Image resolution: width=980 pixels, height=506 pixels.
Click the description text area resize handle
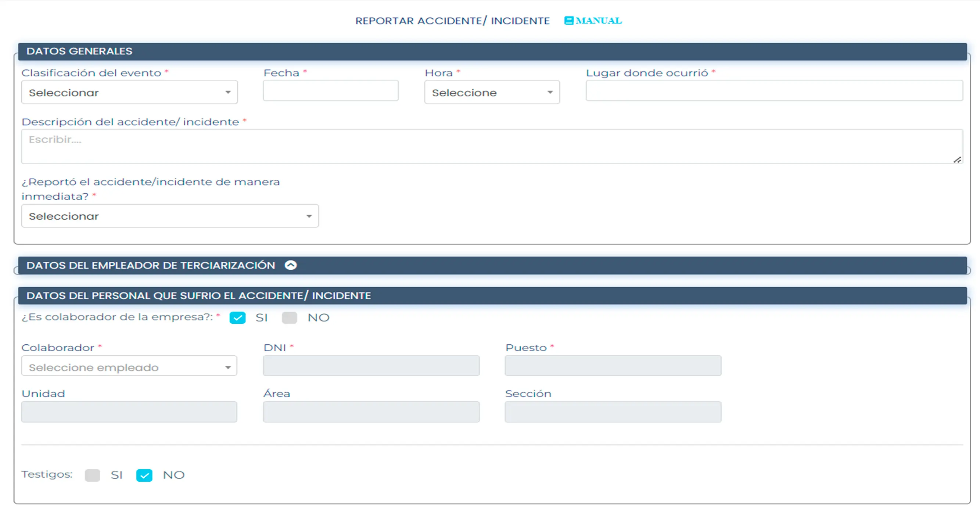click(x=957, y=160)
